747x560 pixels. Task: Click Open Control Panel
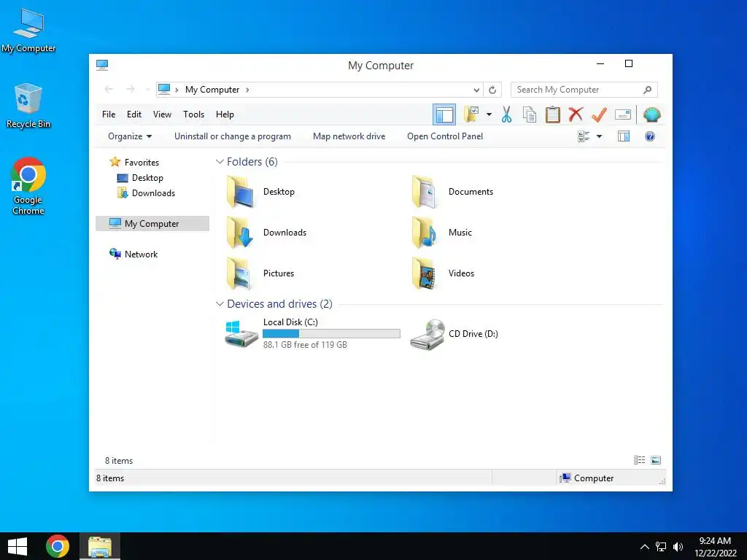click(445, 136)
